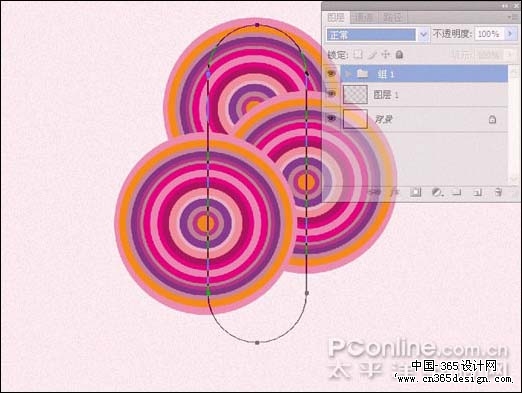
Task: Click the opacity 100% value field
Action: [489, 34]
